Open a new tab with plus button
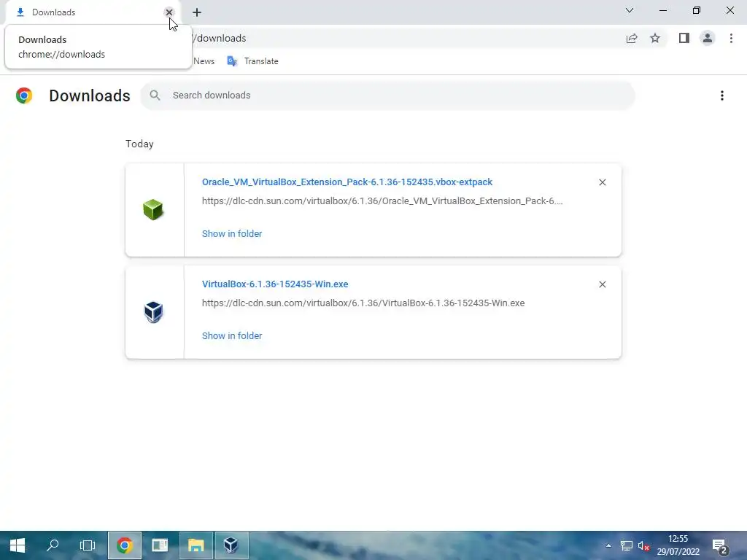Viewport: 747px width, 560px height. pyautogui.click(x=197, y=12)
